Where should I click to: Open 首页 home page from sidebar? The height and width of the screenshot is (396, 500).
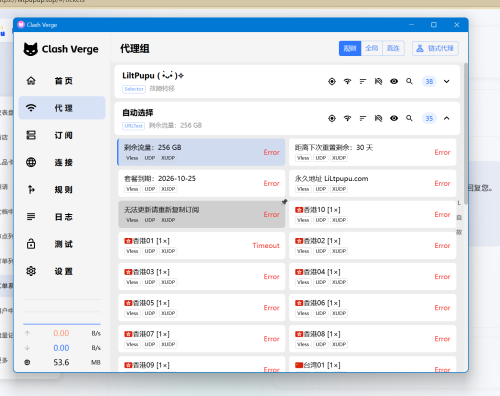pos(62,81)
